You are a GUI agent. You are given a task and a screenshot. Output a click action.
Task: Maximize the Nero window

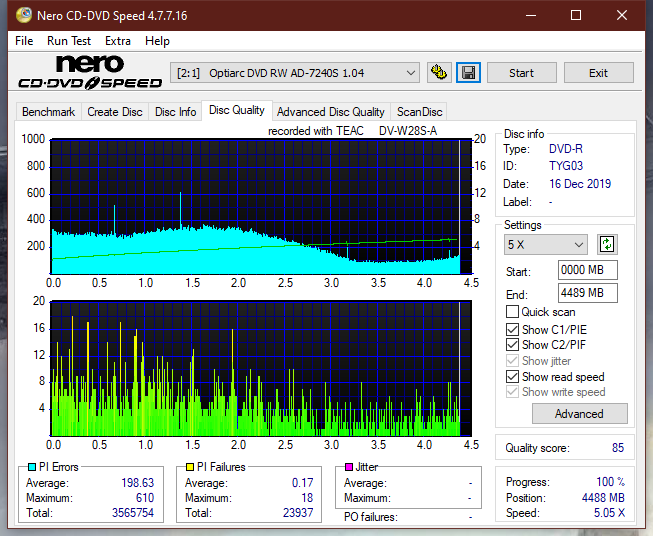(x=576, y=15)
